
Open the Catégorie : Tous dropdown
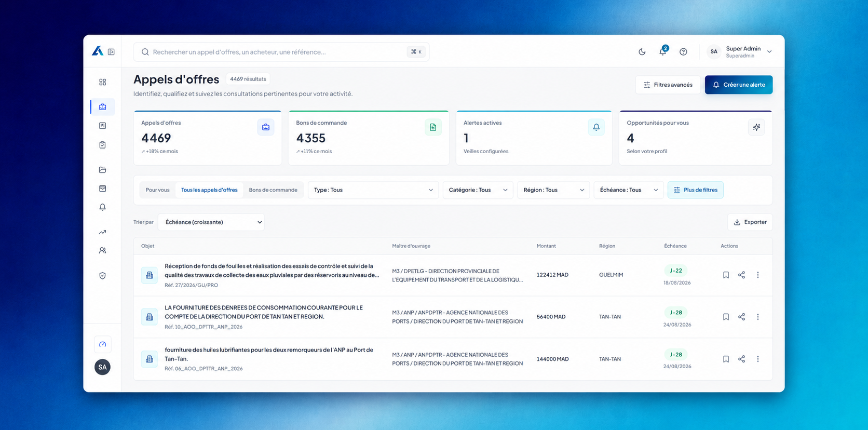(x=478, y=190)
